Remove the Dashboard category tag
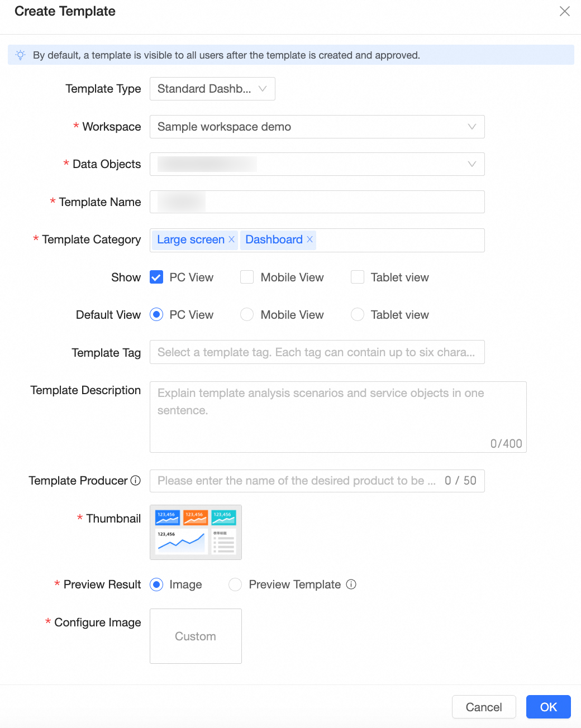Viewport: 581px width, 728px height. point(309,240)
